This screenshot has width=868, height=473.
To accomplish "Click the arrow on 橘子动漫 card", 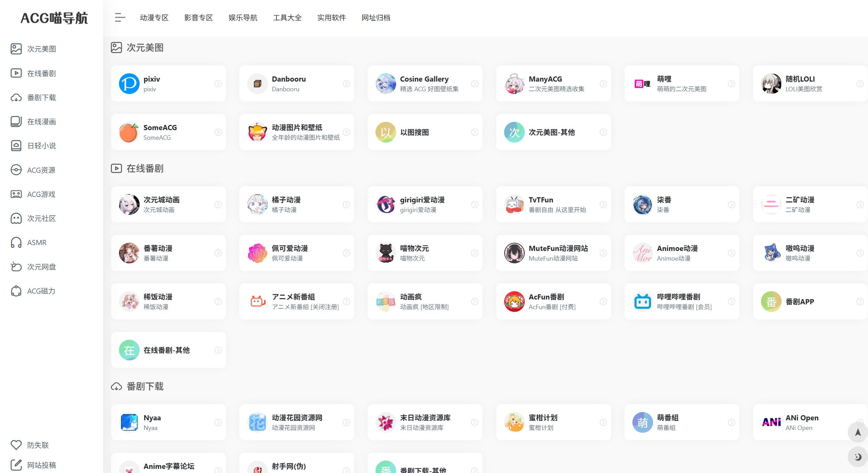I will [346, 204].
